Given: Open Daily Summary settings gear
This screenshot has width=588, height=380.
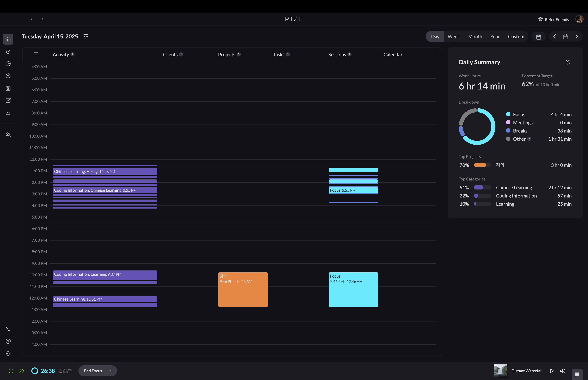Looking at the screenshot, I should (x=567, y=62).
